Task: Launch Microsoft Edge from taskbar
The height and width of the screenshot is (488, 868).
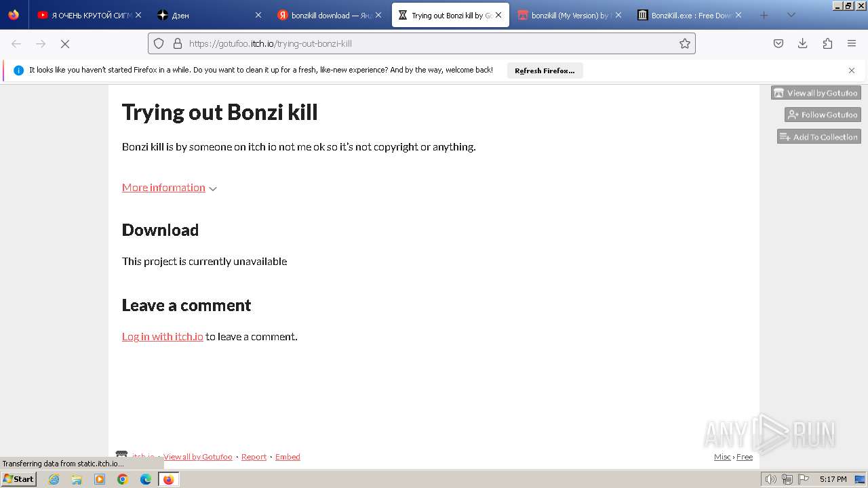Action: (146, 479)
